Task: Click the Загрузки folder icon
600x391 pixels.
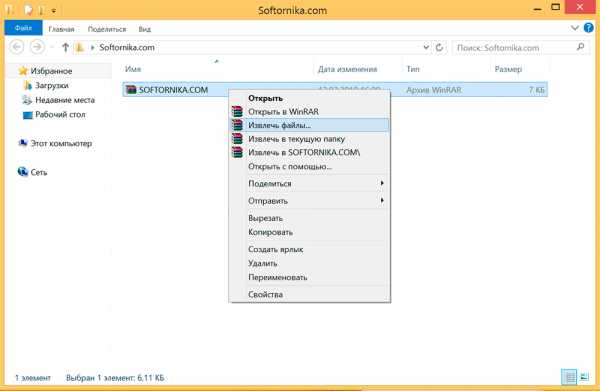Action: point(28,85)
